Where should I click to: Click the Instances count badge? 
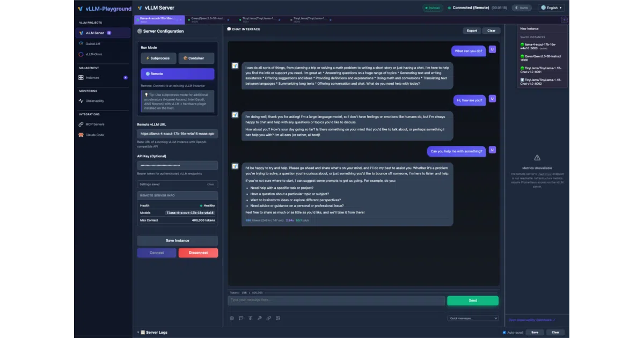coord(126,77)
